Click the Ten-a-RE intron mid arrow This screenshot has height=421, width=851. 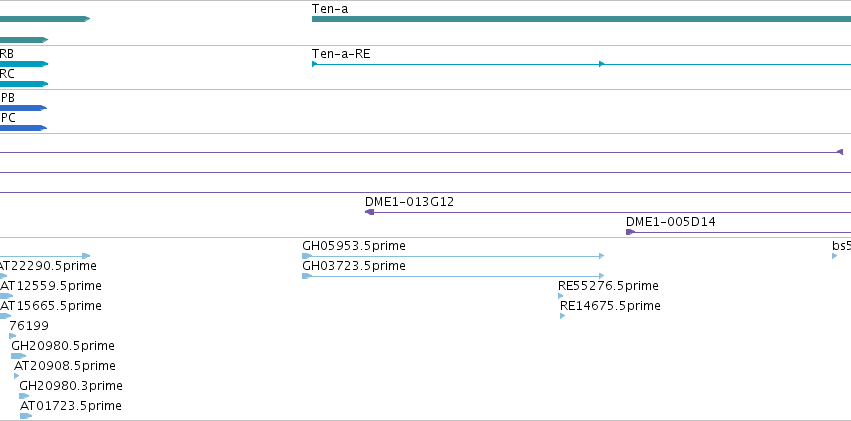point(601,64)
